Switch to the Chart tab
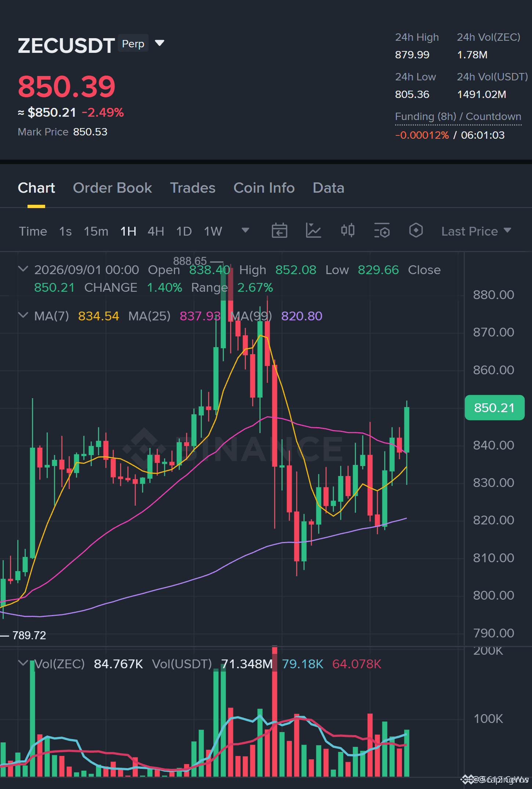 pos(36,188)
